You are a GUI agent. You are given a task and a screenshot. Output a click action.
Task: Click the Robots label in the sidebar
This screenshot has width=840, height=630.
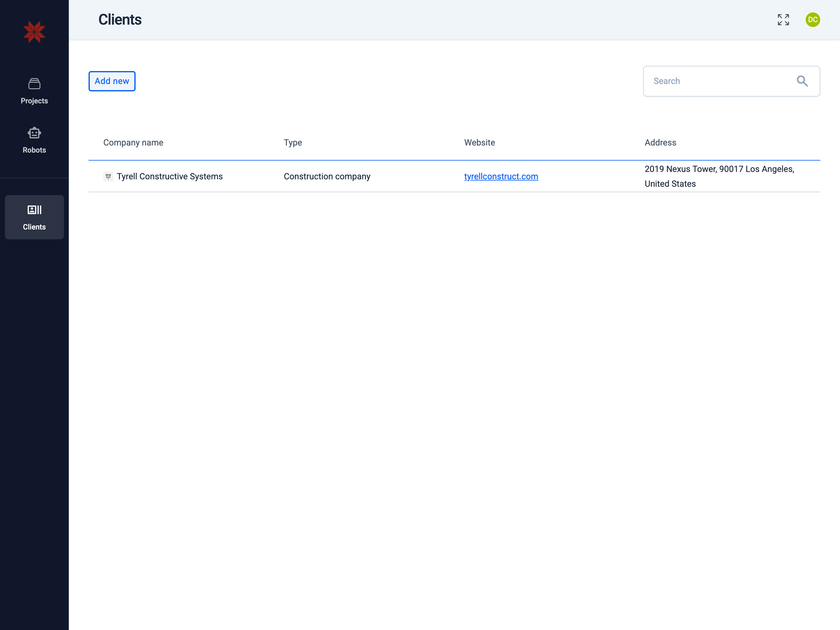[x=34, y=150]
